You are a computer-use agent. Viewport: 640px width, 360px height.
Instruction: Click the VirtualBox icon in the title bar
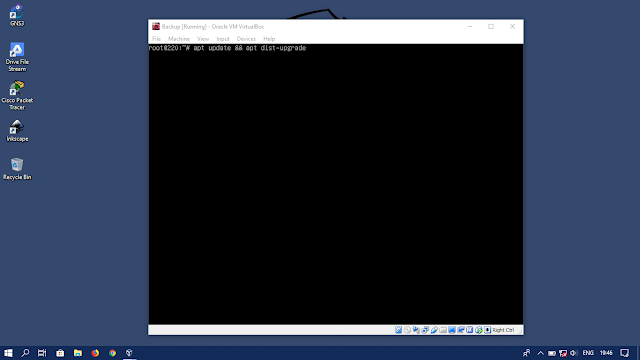156,27
